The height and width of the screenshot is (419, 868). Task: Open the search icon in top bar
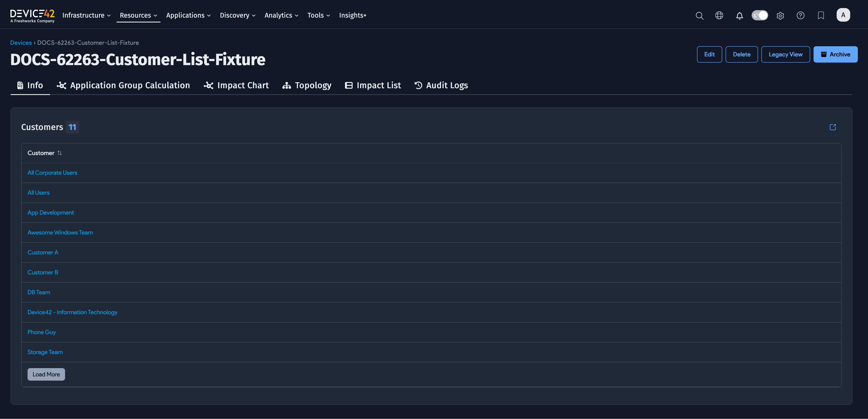click(699, 15)
